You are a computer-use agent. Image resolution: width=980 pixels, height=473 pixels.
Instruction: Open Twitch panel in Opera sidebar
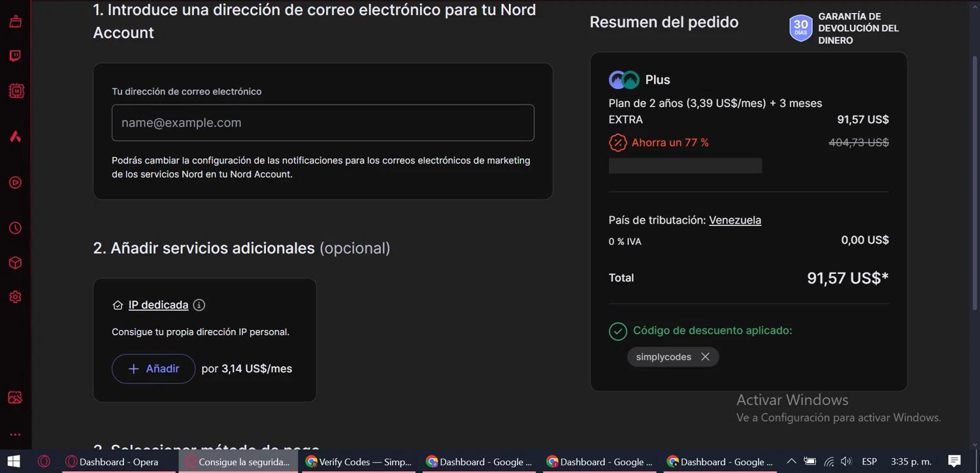click(x=15, y=56)
